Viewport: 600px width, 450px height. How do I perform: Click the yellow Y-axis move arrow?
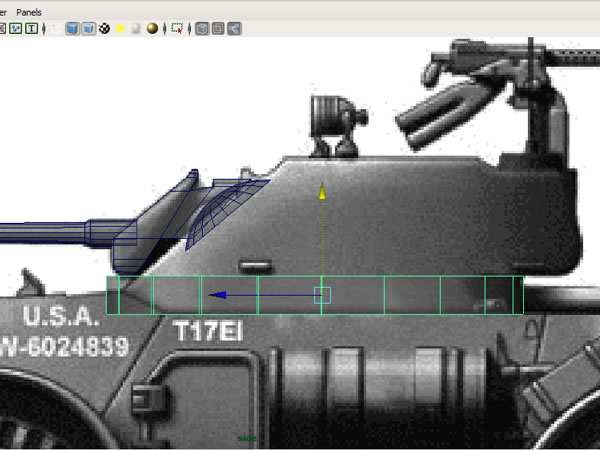click(x=322, y=191)
